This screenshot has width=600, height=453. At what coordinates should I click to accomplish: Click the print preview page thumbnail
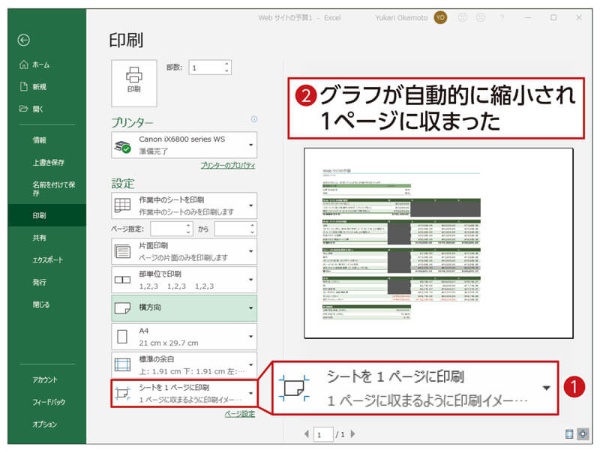439,243
